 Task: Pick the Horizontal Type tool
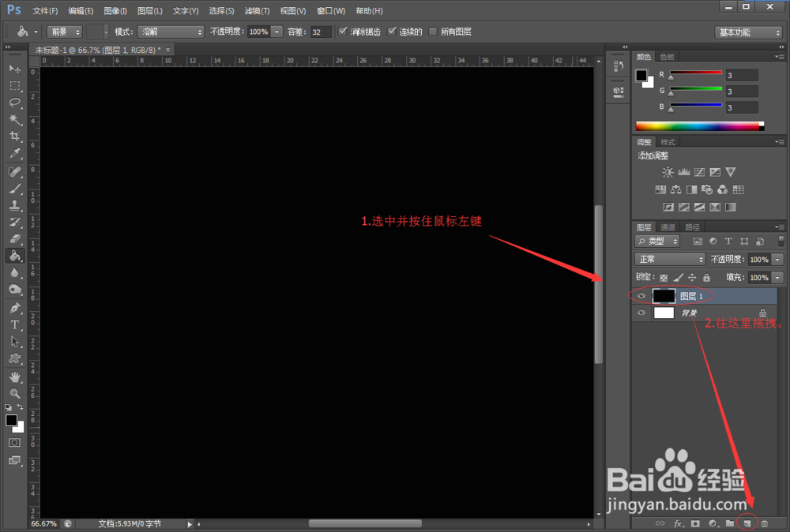[15, 324]
